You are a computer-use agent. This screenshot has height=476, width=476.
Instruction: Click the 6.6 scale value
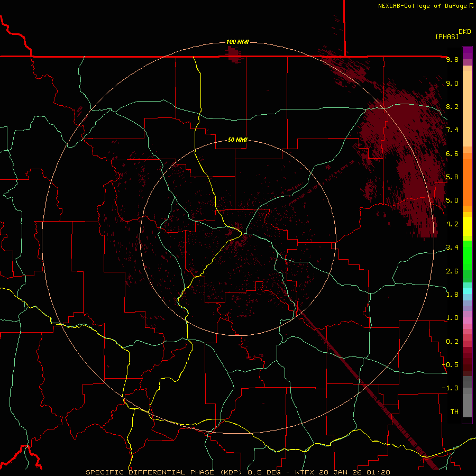[x=452, y=153]
